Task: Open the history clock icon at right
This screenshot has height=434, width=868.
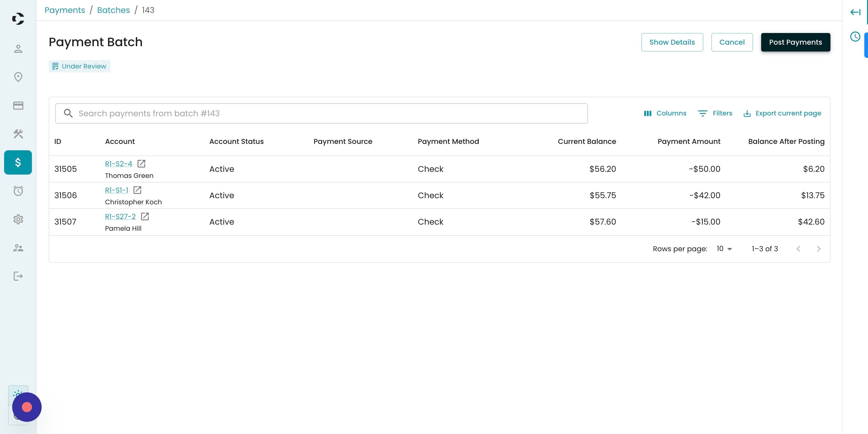Action: click(855, 36)
